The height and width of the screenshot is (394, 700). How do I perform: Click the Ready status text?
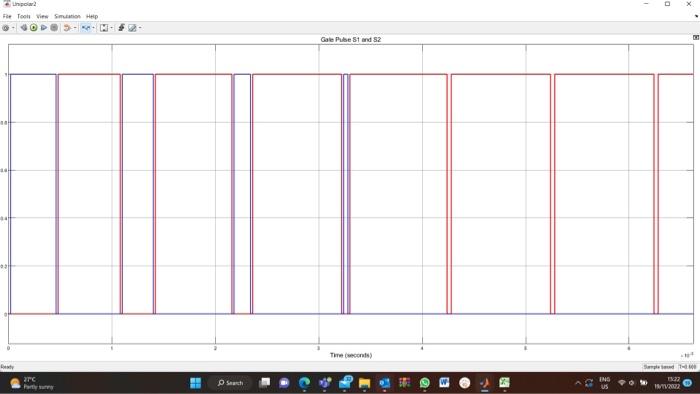7,367
